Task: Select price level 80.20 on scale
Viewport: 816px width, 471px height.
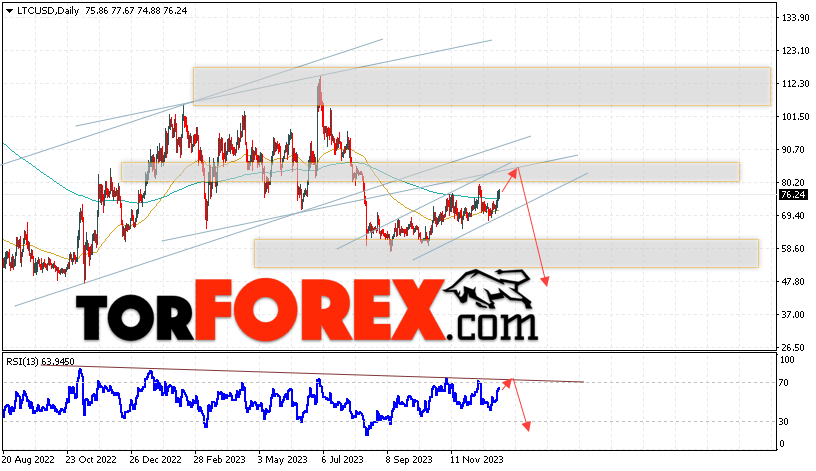Action: click(x=794, y=182)
